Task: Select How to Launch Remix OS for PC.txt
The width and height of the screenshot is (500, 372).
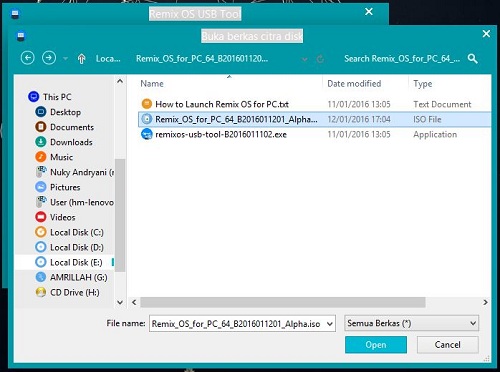Action: pos(315,104)
